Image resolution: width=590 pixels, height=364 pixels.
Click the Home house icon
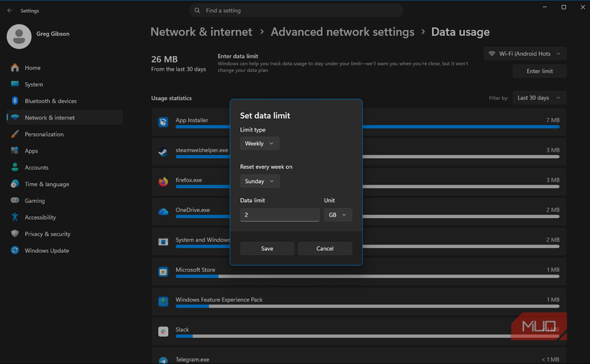pyautogui.click(x=15, y=68)
